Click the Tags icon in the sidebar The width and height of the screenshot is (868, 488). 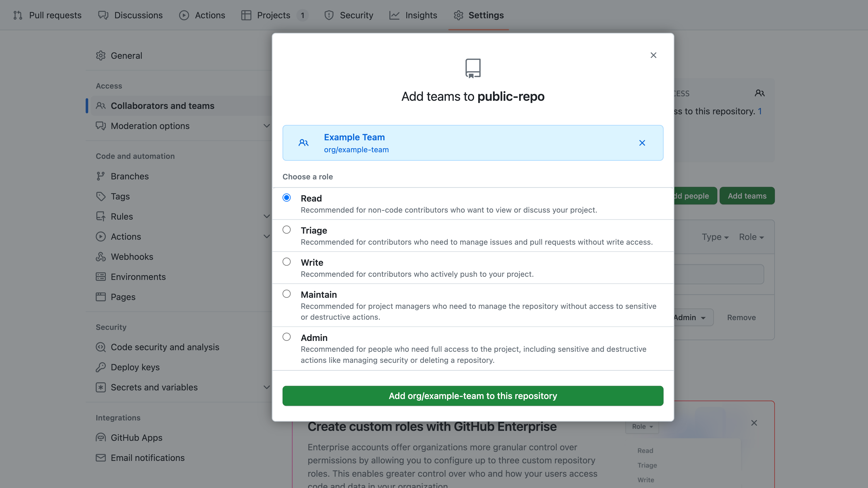click(x=101, y=196)
